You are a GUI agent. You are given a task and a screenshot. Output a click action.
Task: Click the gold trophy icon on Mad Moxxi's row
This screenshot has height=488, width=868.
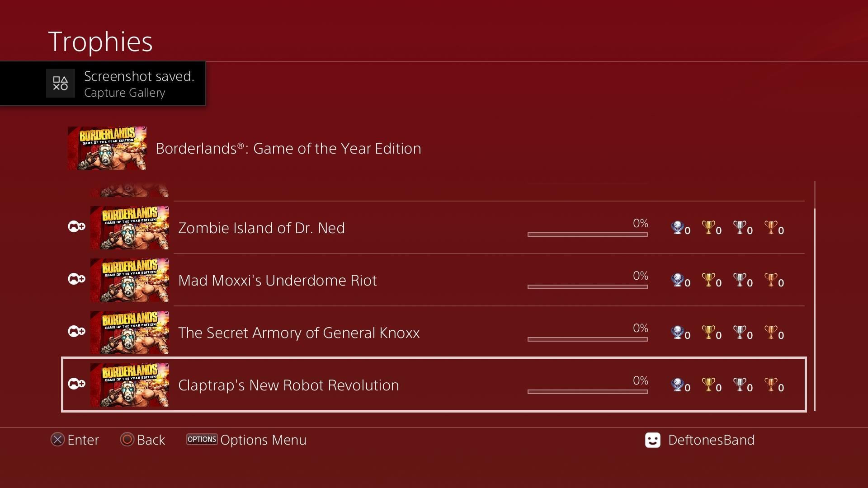point(708,280)
